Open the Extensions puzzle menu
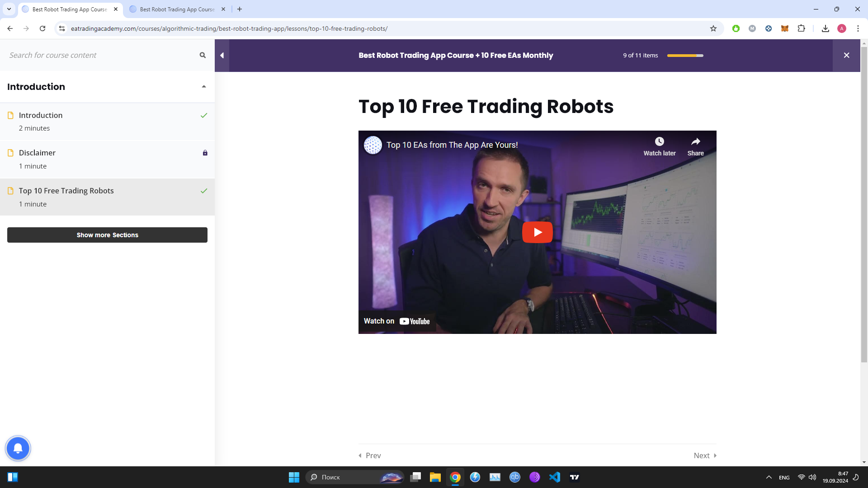The height and width of the screenshot is (488, 868). [801, 28]
